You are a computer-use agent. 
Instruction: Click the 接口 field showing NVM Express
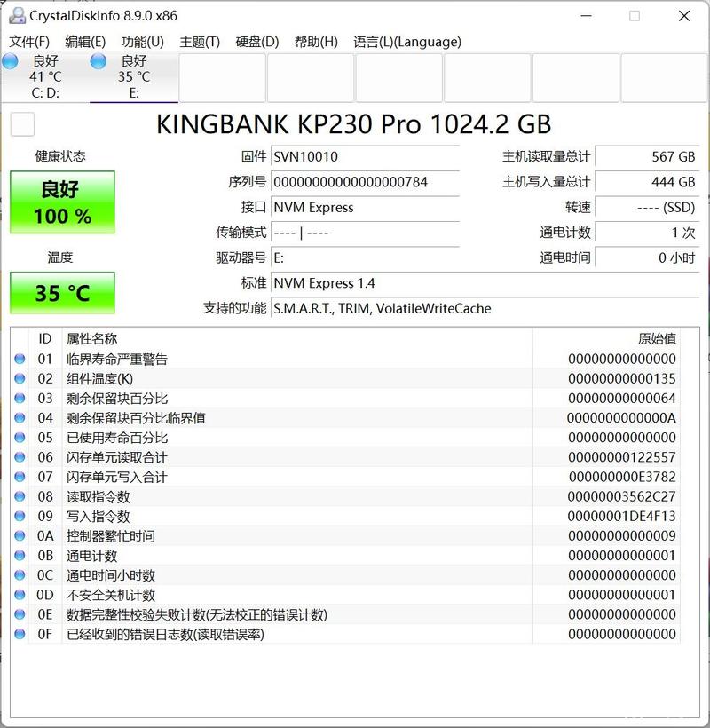click(x=365, y=207)
